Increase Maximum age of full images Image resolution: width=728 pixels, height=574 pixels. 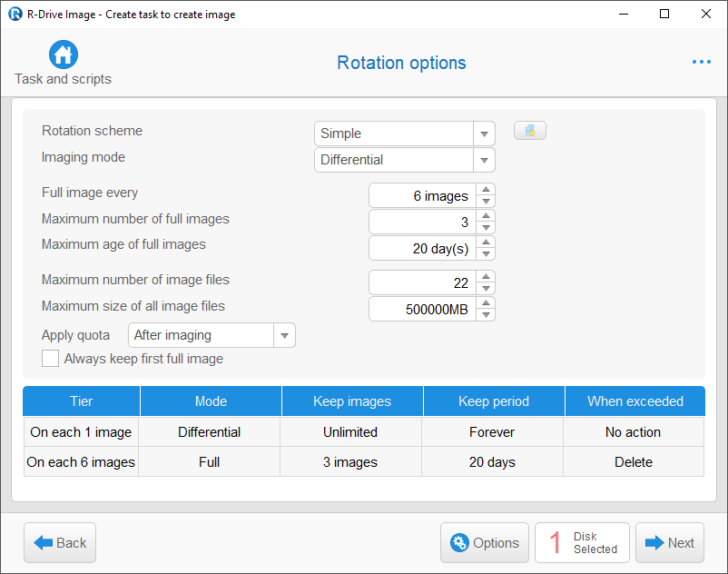486,242
